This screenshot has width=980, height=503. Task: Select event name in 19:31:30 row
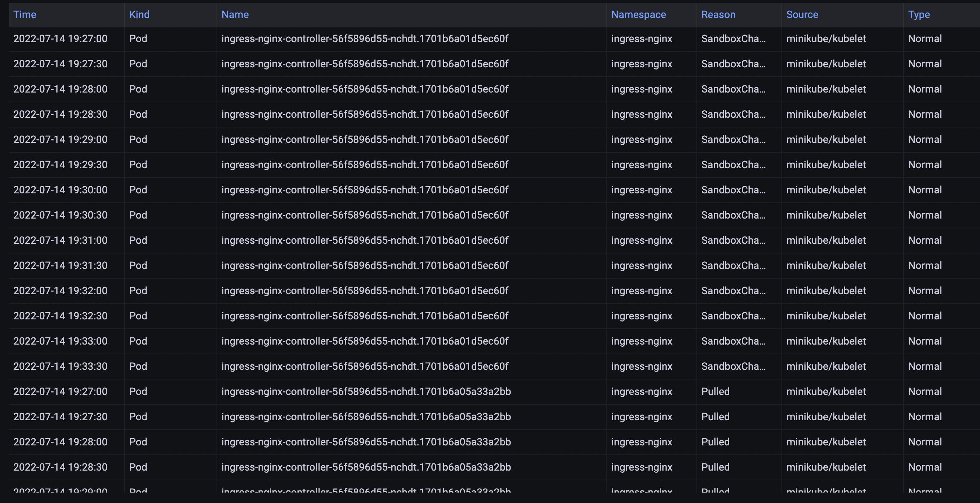coord(365,265)
